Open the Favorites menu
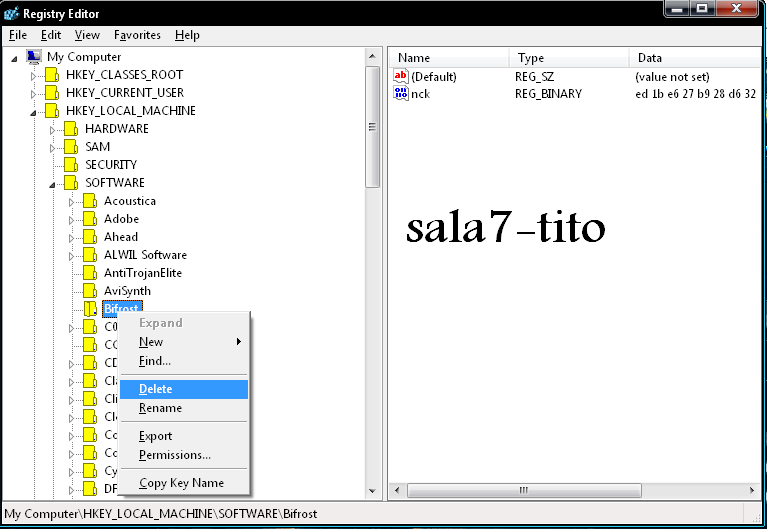Viewport: 767px width, 529px height. (137, 35)
